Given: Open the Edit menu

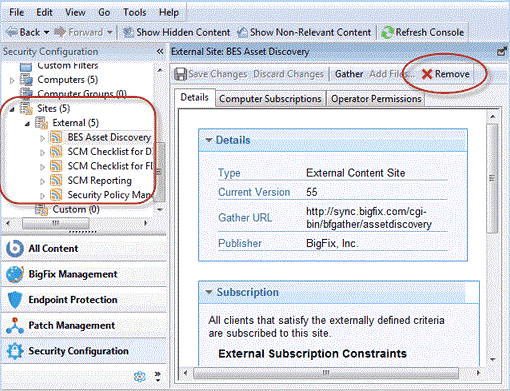Looking at the screenshot, I should click(44, 12).
